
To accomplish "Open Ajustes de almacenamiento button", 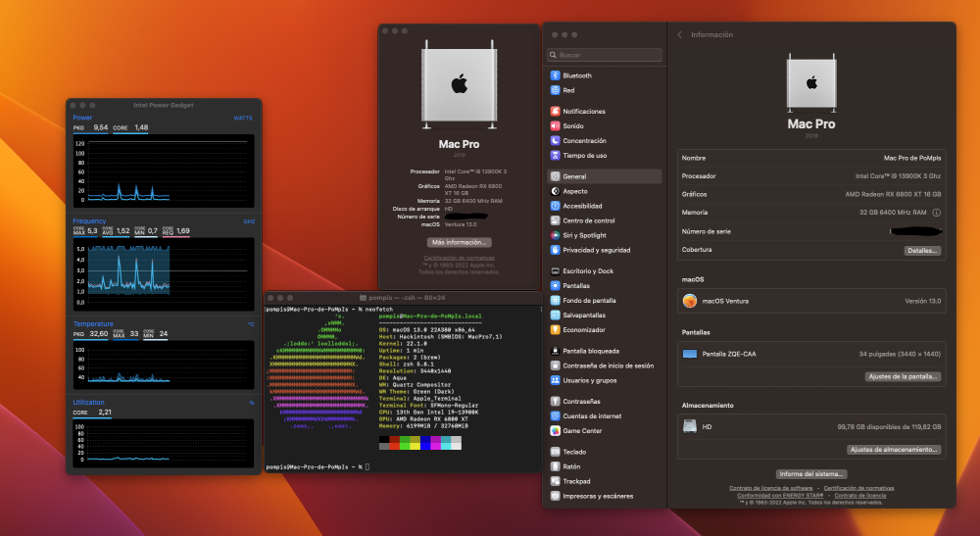I will coord(895,450).
